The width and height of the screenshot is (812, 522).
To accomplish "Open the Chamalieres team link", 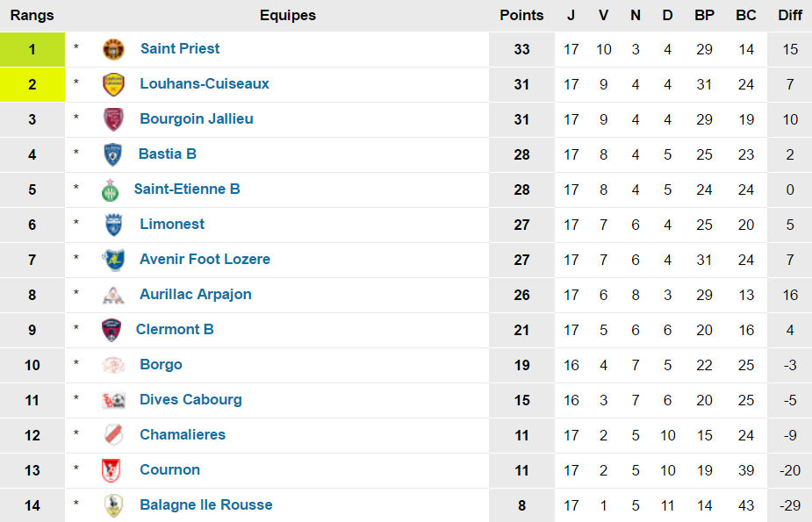I will pos(182,435).
